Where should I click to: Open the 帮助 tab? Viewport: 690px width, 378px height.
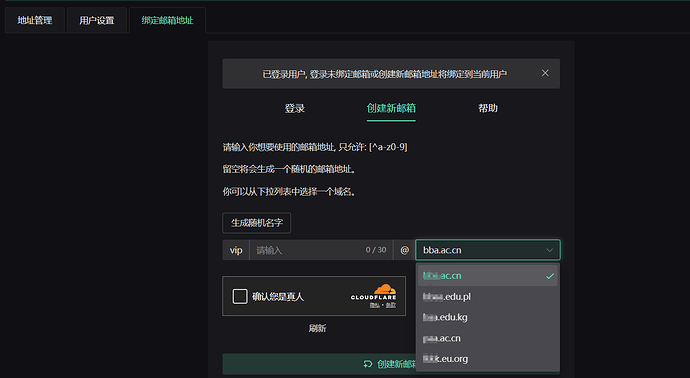488,108
